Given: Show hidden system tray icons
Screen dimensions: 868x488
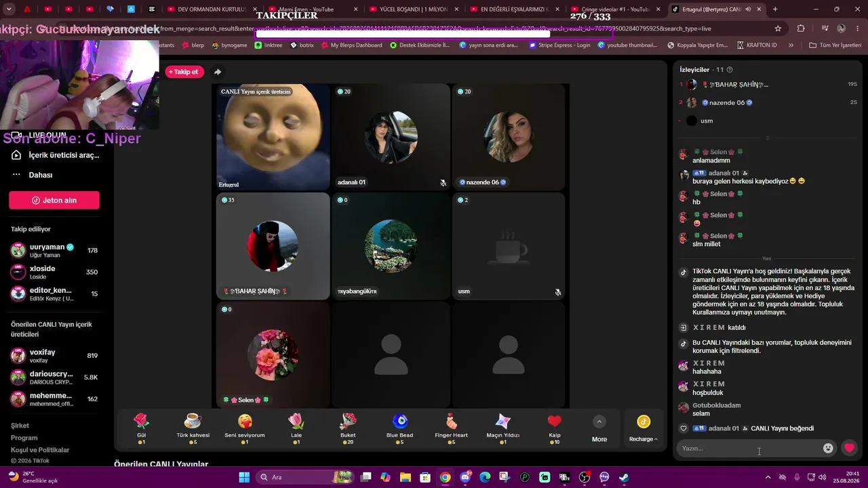Looking at the screenshot, I should 768,477.
